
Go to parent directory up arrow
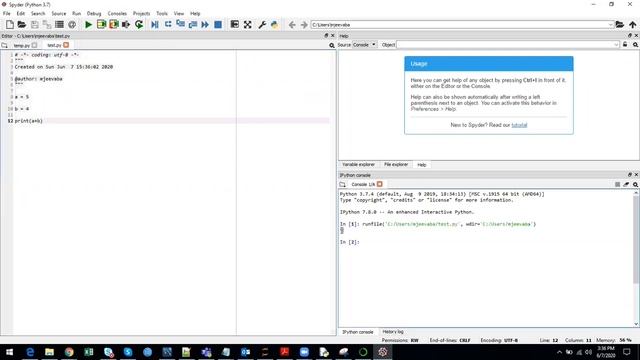(x=632, y=24)
